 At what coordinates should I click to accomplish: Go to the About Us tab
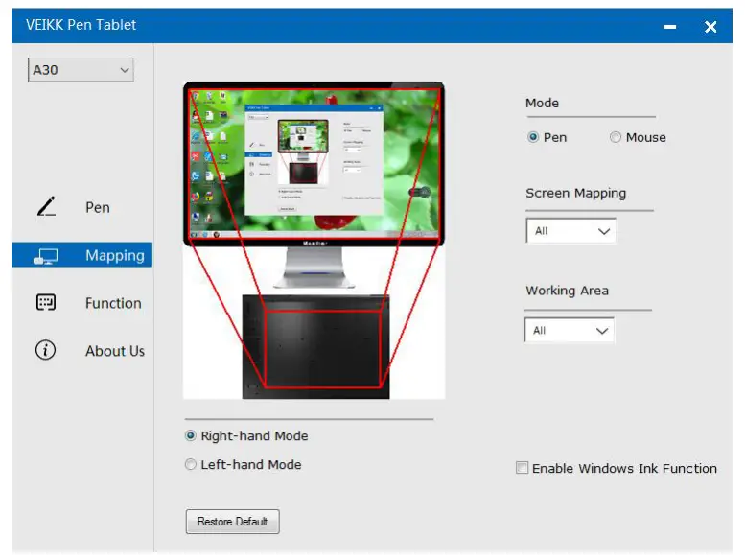click(81, 351)
